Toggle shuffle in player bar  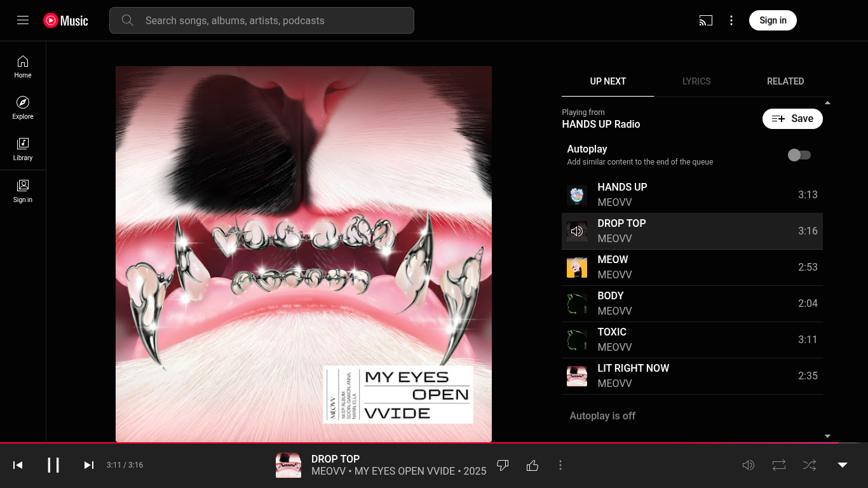click(810, 465)
